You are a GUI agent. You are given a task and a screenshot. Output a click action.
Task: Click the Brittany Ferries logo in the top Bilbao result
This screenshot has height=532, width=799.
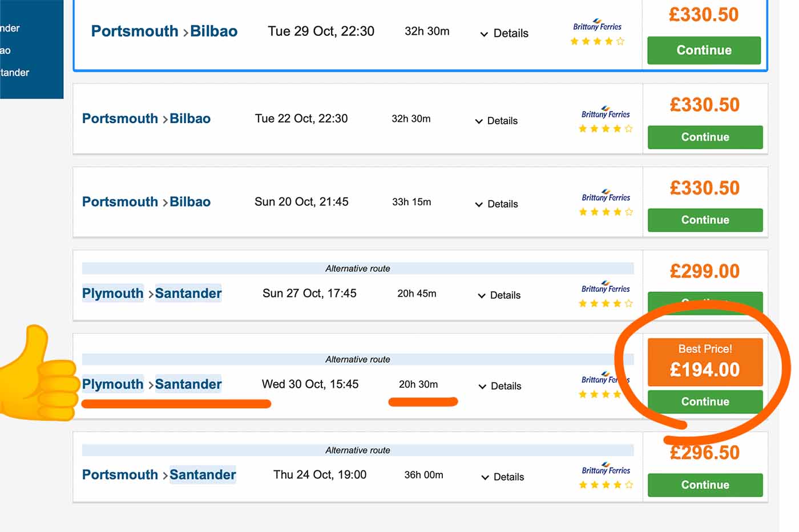[597, 25]
